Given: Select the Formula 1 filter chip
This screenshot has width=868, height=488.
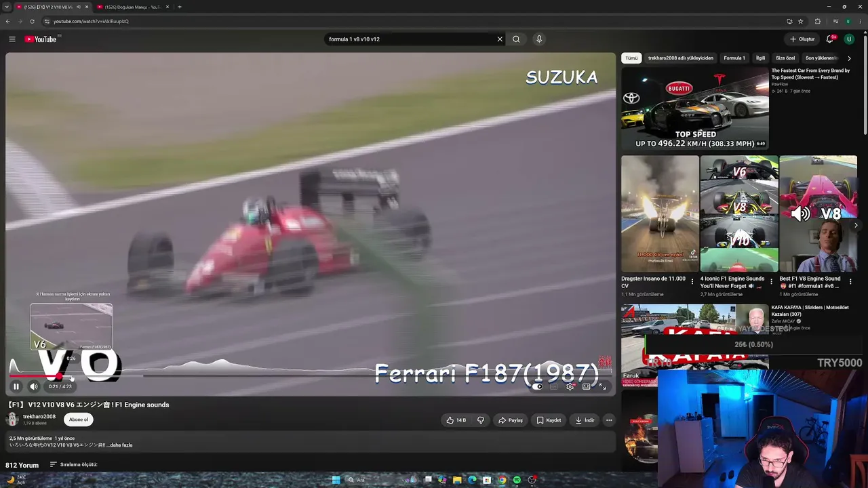Looking at the screenshot, I should pyautogui.click(x=734, y=58).
